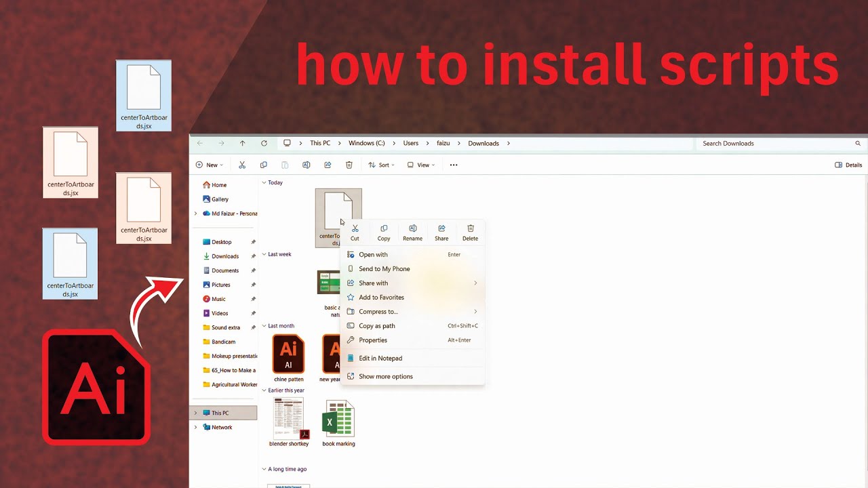Click the Search Downloads field
The height and width of the screenshot is (488, 868).
780,143
